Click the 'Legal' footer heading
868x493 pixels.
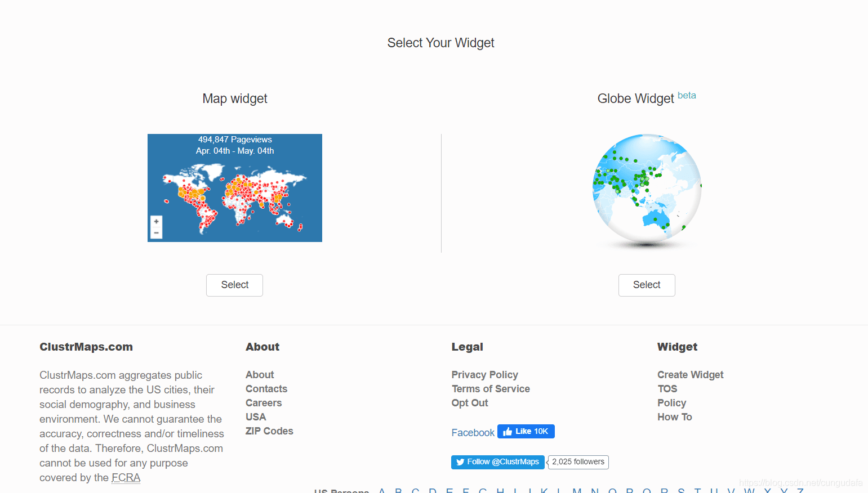click(467, 347)
